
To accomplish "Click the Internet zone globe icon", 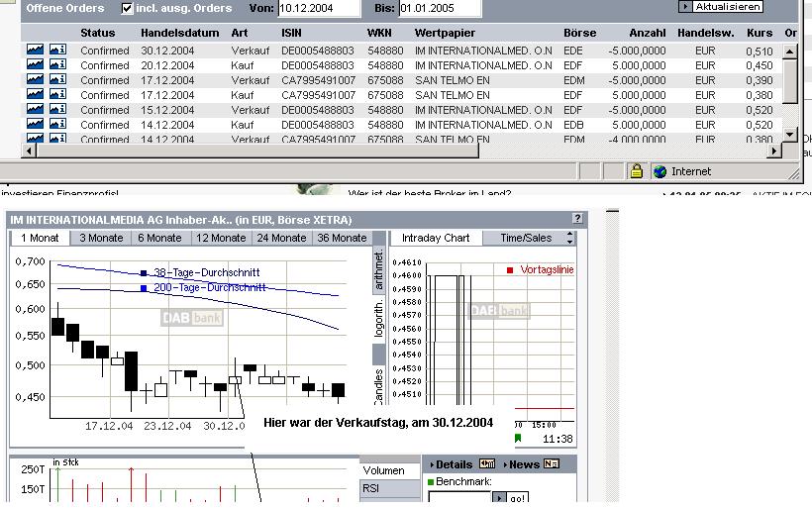I will pos(660,171).
